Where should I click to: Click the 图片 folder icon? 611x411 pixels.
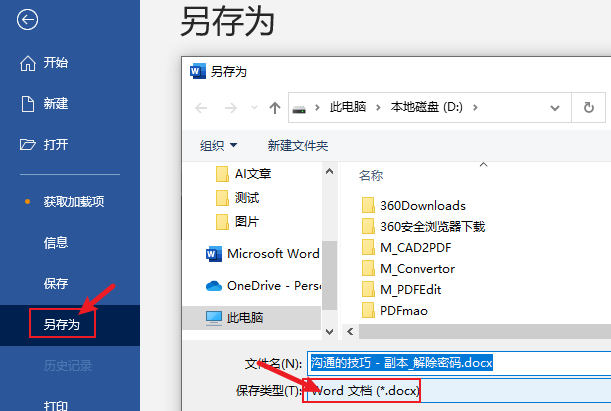[222, 222]
